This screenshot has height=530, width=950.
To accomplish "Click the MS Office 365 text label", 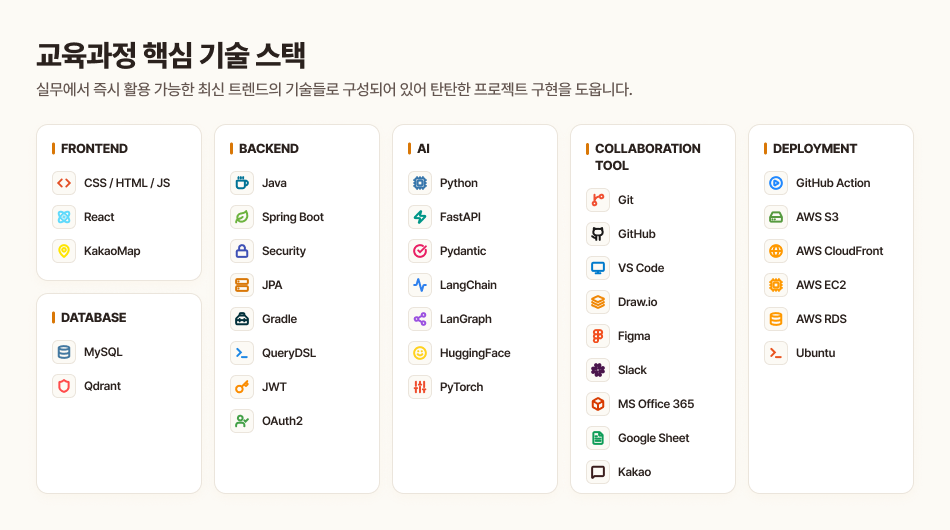I will [656, 404].
